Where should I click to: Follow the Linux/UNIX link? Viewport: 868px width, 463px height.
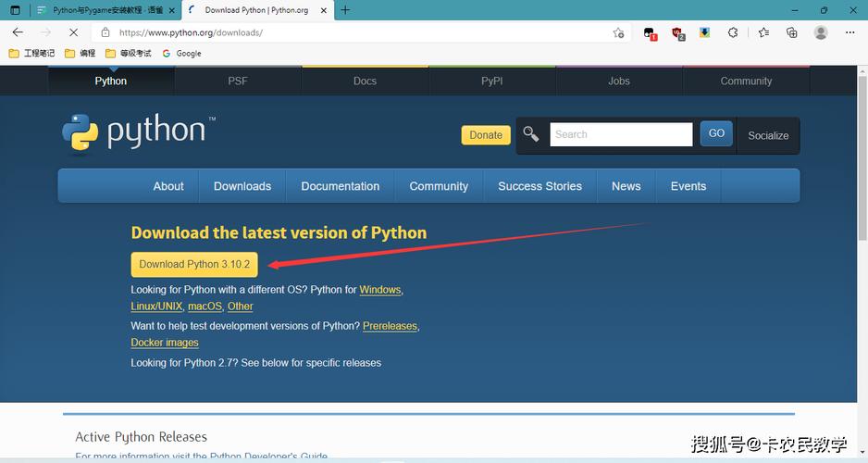pos(156,307)
